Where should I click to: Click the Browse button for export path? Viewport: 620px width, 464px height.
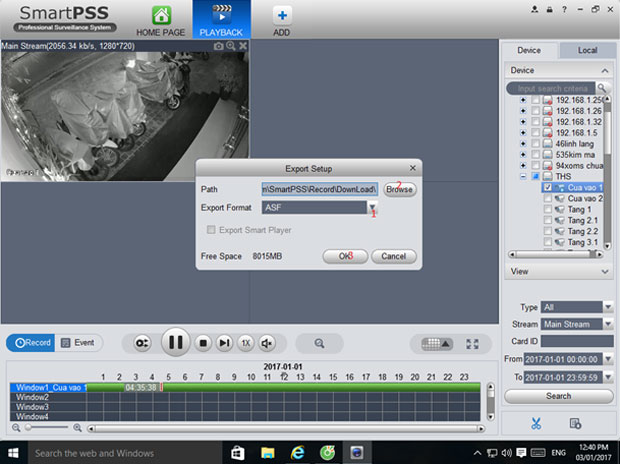coord(400,188)
